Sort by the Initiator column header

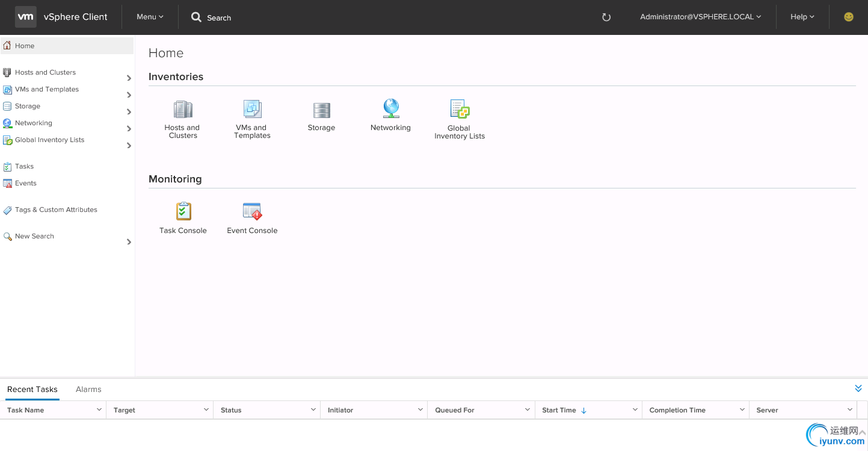point(340,410)
